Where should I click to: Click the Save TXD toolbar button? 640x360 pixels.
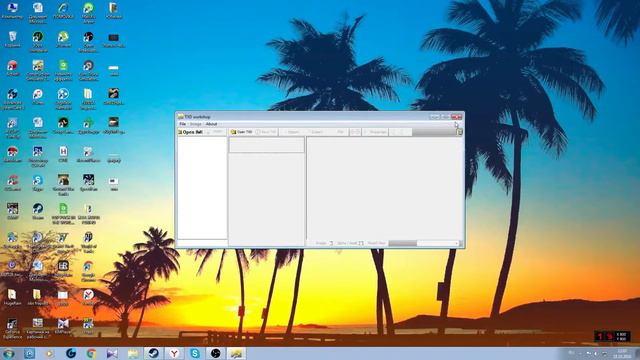click(x=266, y=132)
